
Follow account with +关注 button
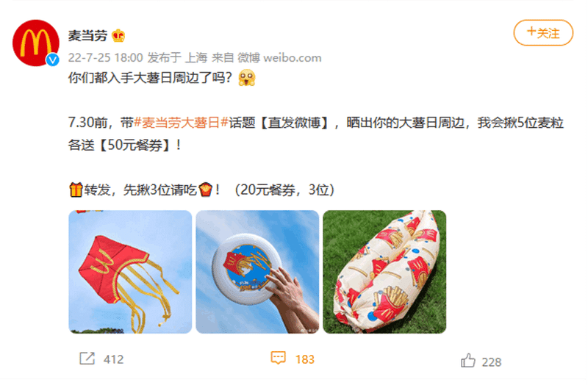pyautogui.click(x=543, y=33)
